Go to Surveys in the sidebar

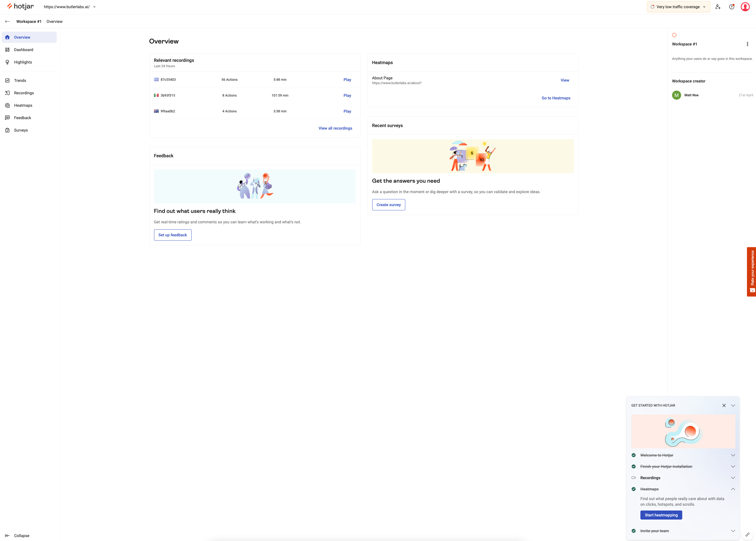(x=21, y=130)
